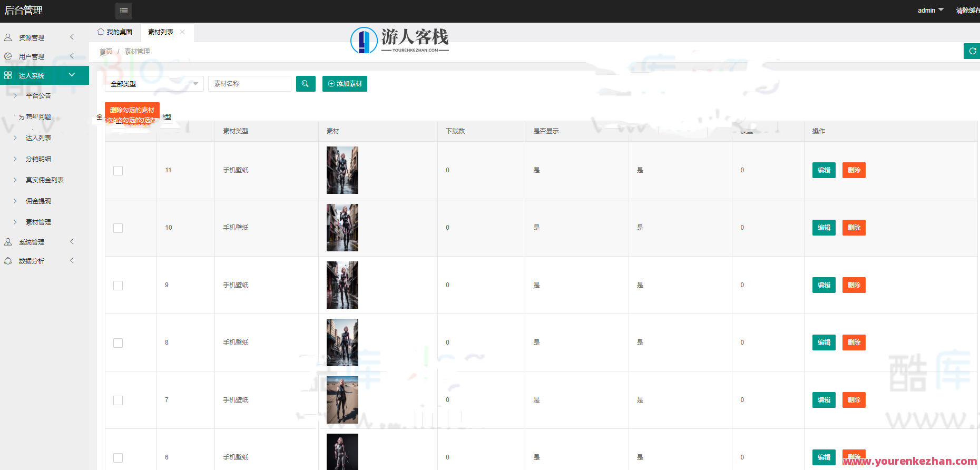Click the 素材类型 column header
This screenshot has width=980, height=470.
(x=236, y=131)
